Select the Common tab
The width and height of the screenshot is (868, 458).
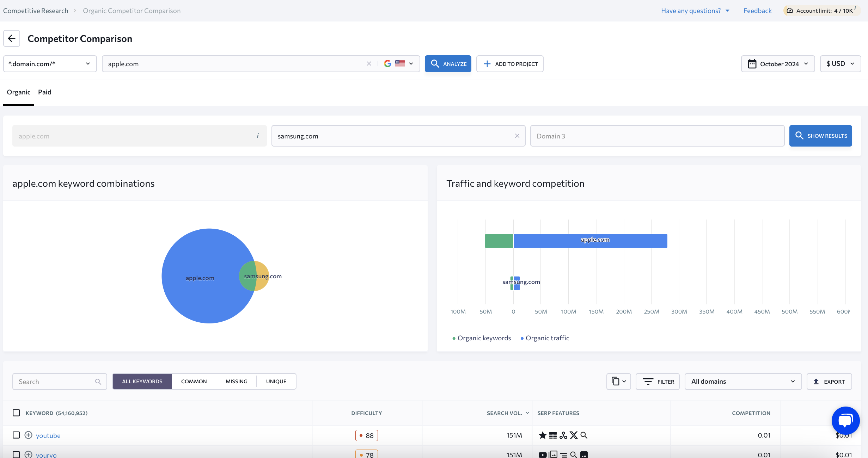[x=194, y=382]
